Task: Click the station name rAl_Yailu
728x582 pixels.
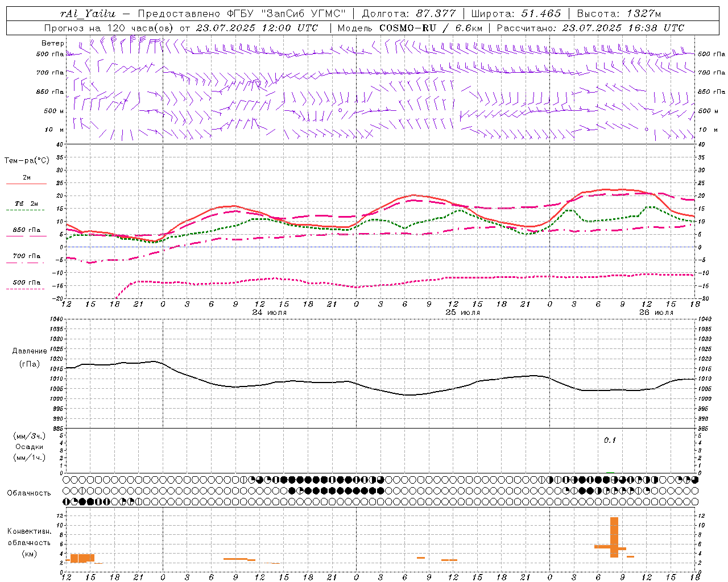Action: click(x=88, y=14)
